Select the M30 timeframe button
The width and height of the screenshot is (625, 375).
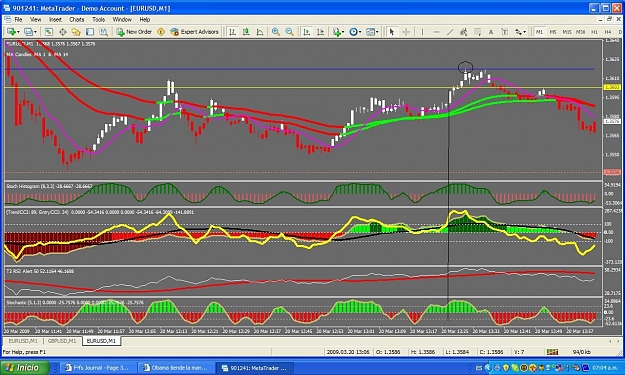(x=580, y=32)
